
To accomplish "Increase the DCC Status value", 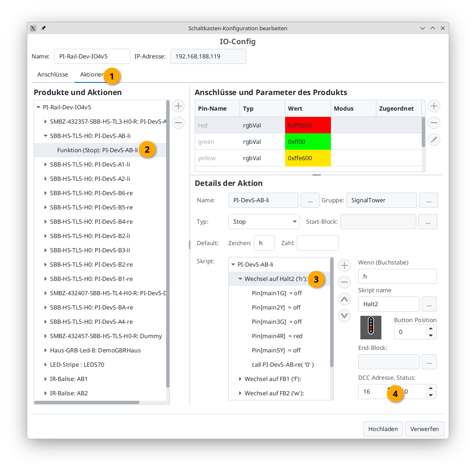I will tap(431, 388).
